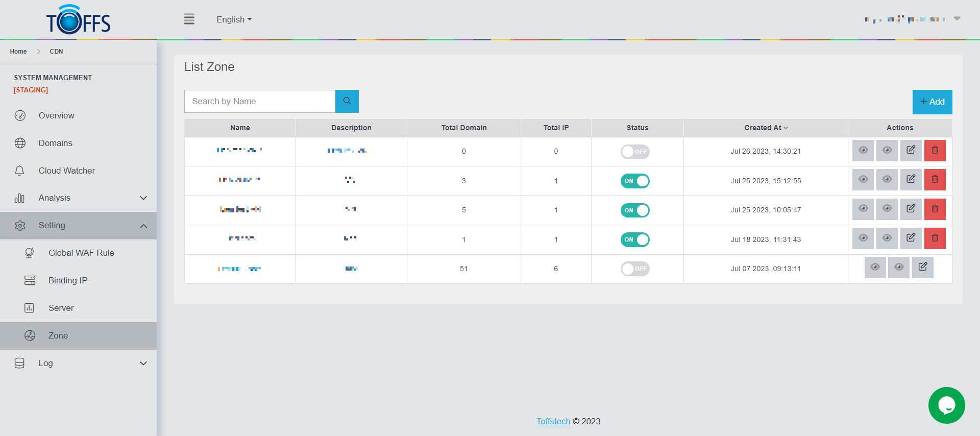
Task: Disable status toggle for Jul 25 10:05:47 zone
Action: tap(635, 210)
